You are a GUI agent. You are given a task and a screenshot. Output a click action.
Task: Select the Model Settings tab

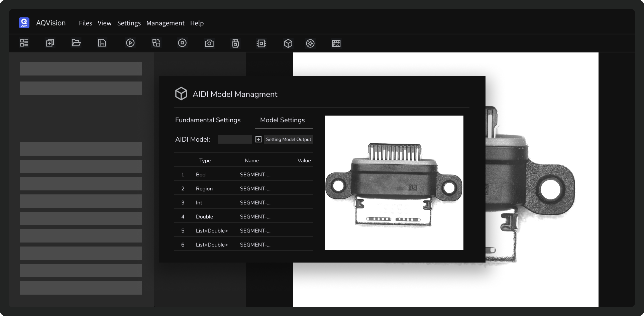pos(282,120)
